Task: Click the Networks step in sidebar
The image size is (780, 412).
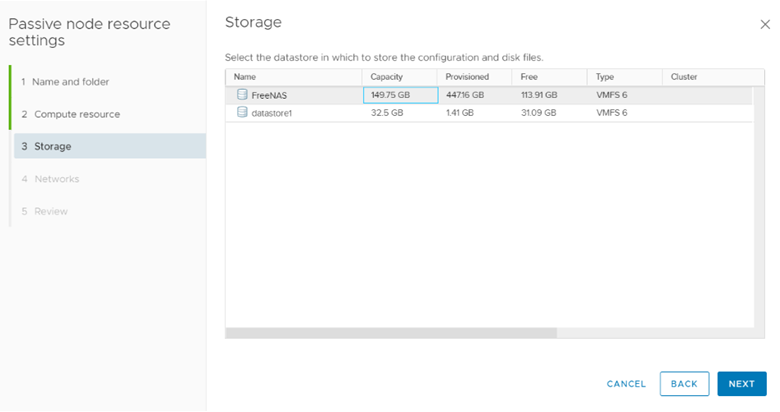Action: [56, 179]
